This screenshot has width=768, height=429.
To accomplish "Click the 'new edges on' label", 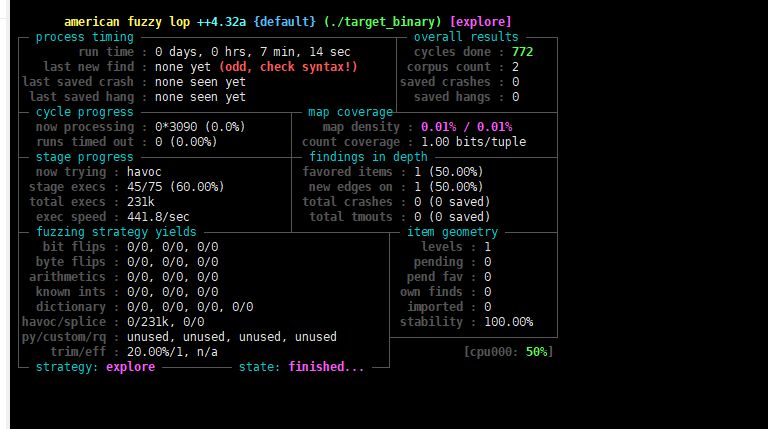I will (x=351, y=187).
